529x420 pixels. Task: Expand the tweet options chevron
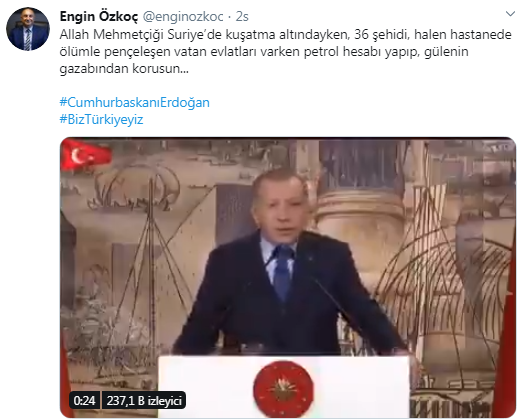point(510,14)
